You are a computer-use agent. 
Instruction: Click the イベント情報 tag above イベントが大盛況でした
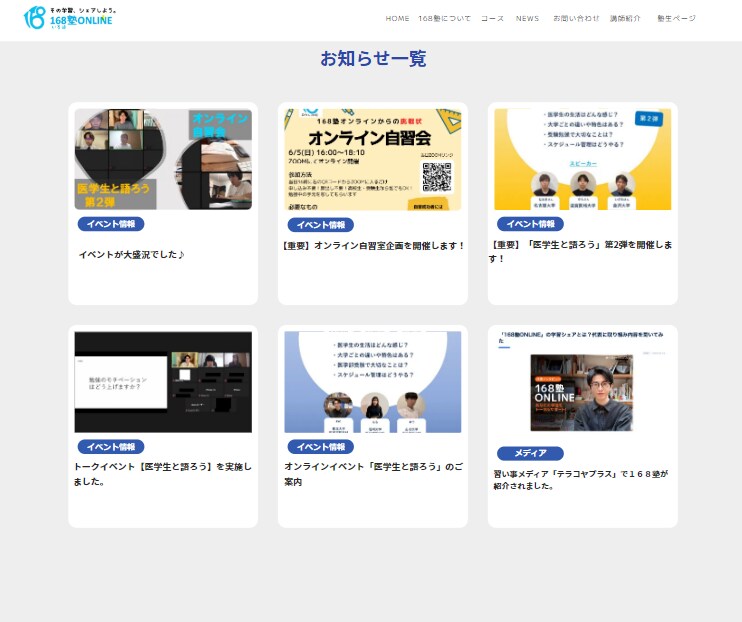111,224
